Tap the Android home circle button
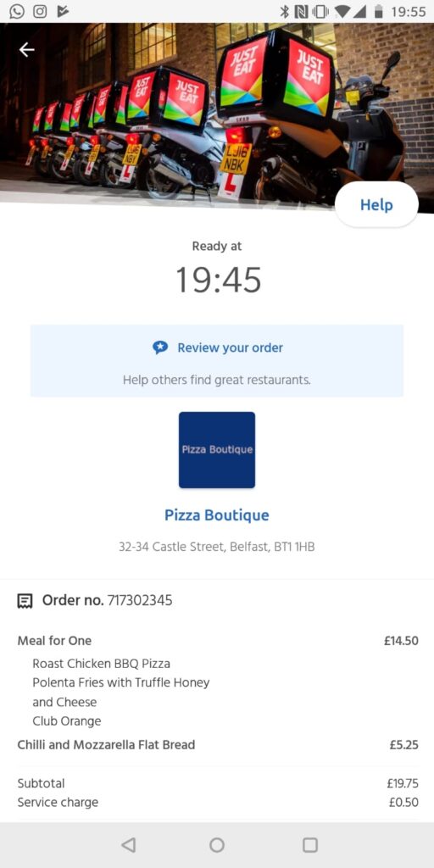Viewport: 434px width, 868px height. pyautogui.click(x=217, y=845)
